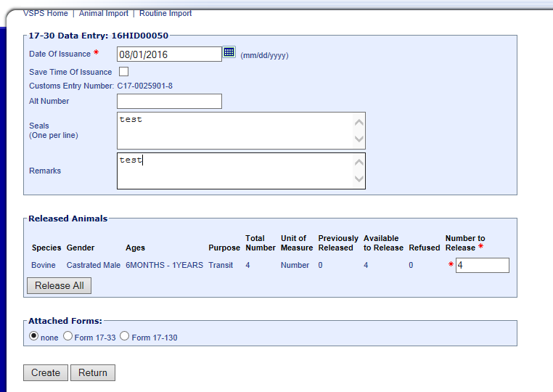Click the 'Transit' purpose cell
The width and height of the screenshot is (553, 392).
click(x=221, y=265)
